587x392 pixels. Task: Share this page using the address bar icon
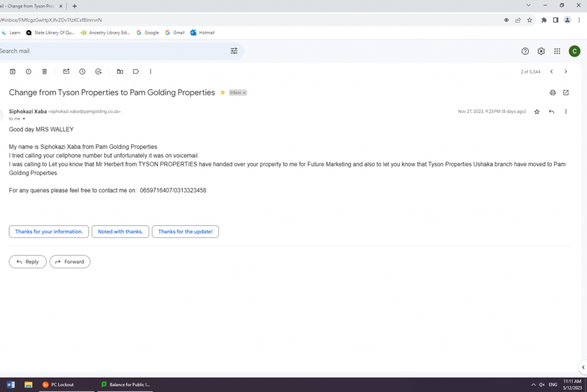[518, 20]
